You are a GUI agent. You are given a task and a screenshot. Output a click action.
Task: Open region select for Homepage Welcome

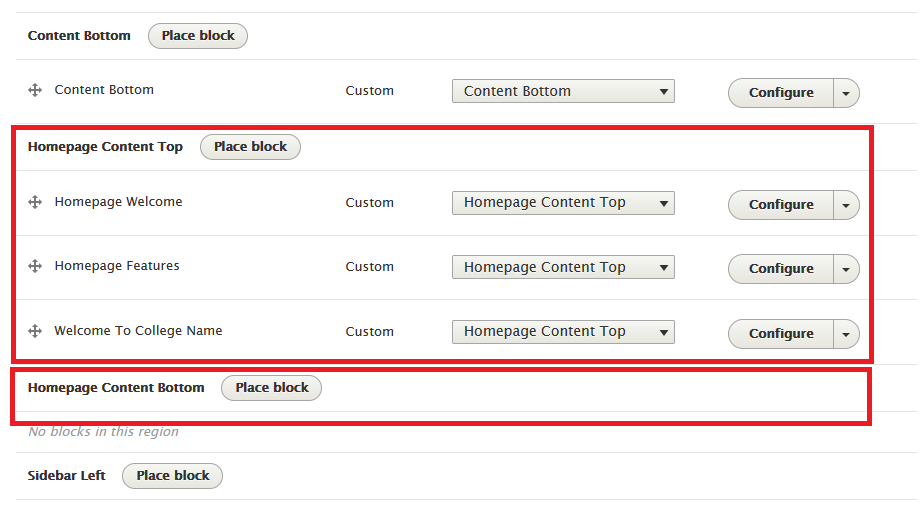coord(563,203)
